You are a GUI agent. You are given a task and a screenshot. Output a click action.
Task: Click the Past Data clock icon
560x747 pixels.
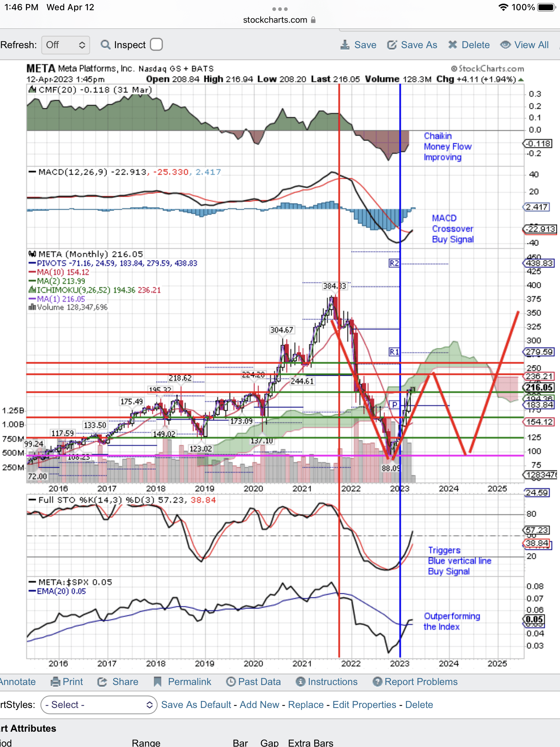231,682
